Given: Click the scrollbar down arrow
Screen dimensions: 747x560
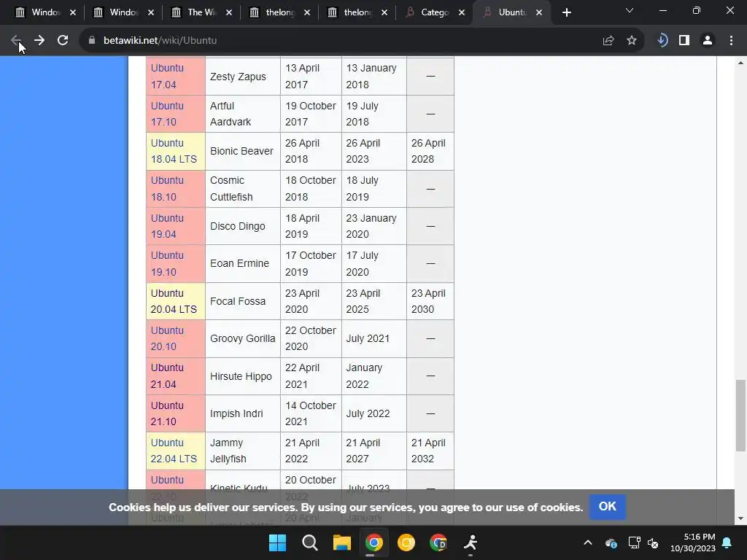Looking at the screenshot, I should [x=740, y=518].
